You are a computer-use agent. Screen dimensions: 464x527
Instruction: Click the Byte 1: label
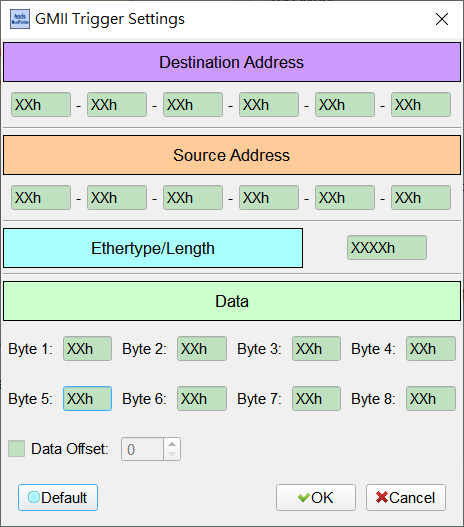point(31,349)
